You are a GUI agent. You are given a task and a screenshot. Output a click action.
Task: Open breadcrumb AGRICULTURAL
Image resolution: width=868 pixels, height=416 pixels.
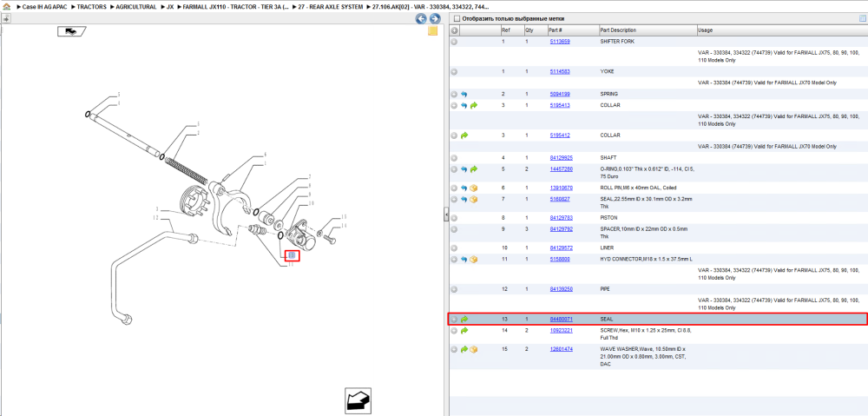136,7
